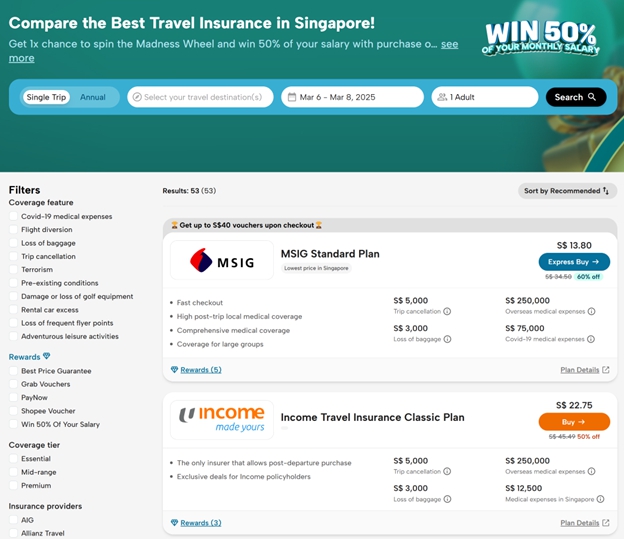
Task: Check Covid-19 medical expenses filter
Action: [14, 216]
